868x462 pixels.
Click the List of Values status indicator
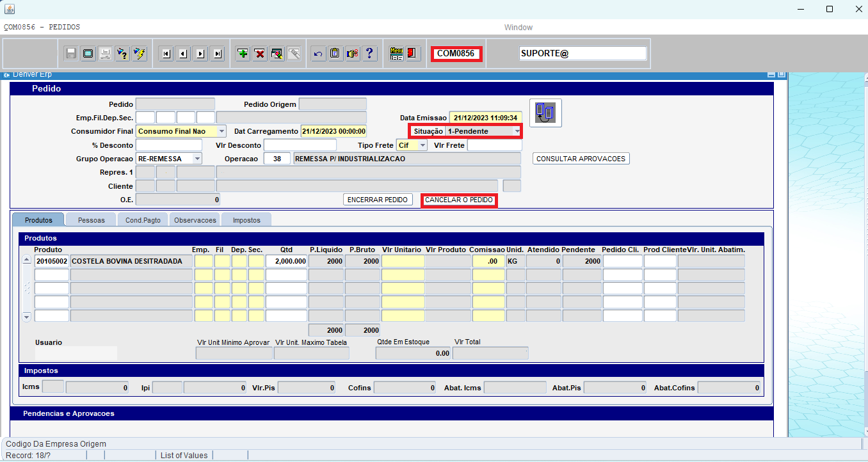[184, 456]
